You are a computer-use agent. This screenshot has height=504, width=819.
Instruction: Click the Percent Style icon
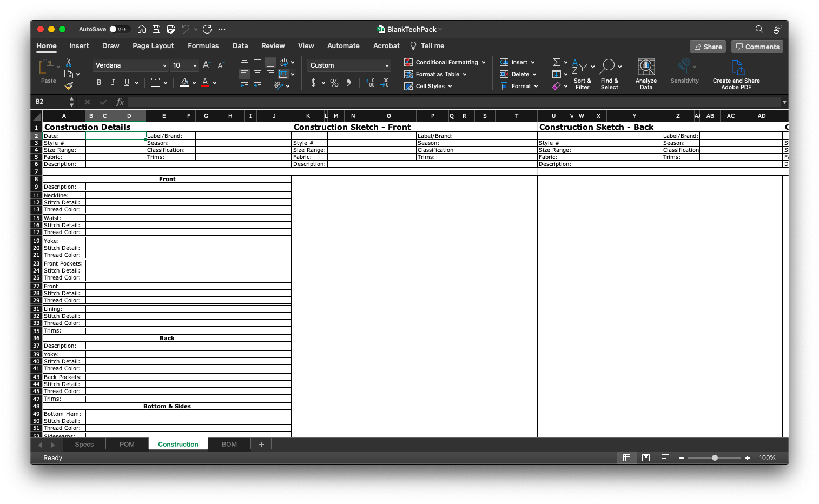click(334, 83)
